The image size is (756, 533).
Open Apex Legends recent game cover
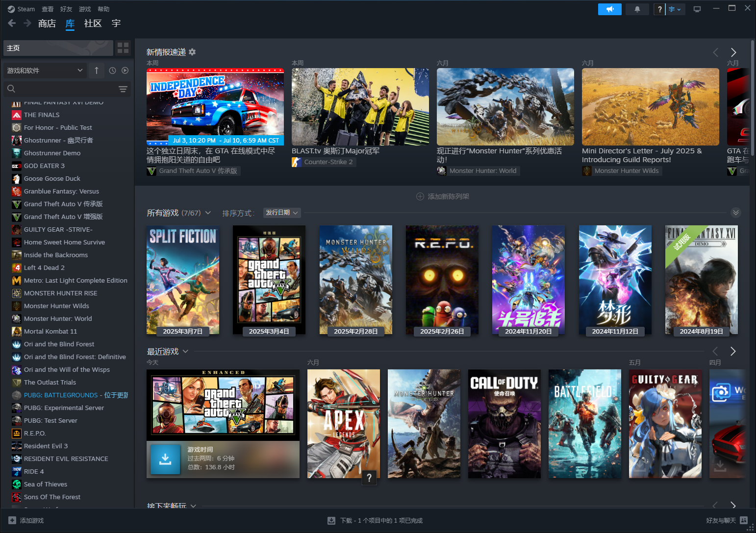point(344,424)
